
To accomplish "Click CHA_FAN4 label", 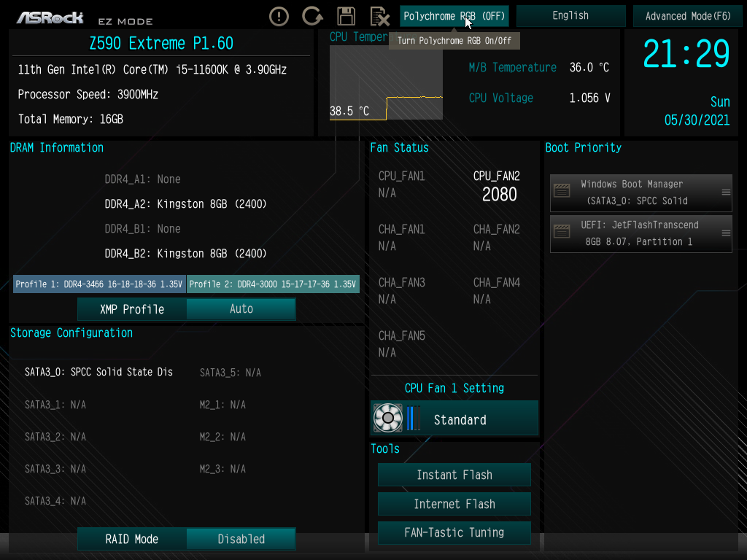I will click(496, 283).
